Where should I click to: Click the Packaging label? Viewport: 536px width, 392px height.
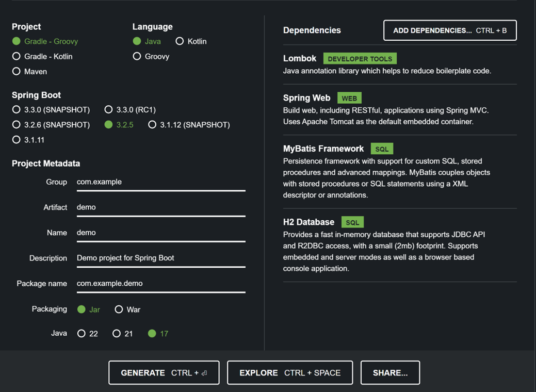point(50,309)
